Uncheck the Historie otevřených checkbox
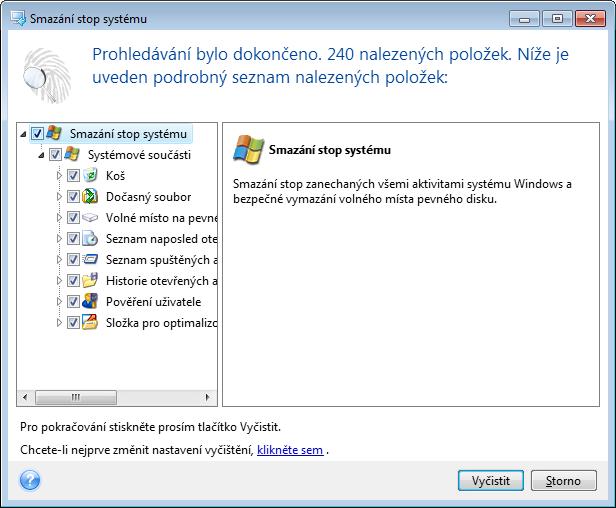 coord(73,281)
